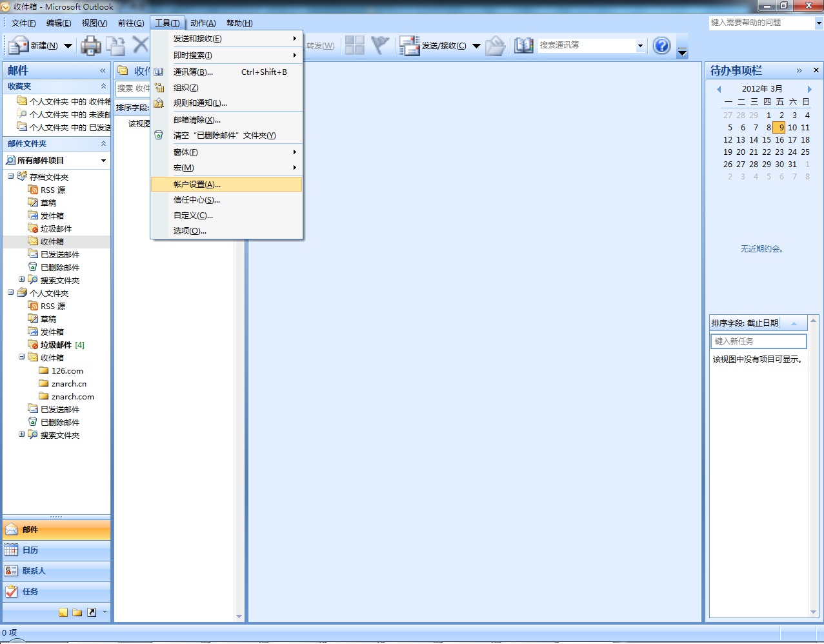Select 垃圾邮件 under 存档文件夹
The image size is (824, 644).
pos(56,228)
